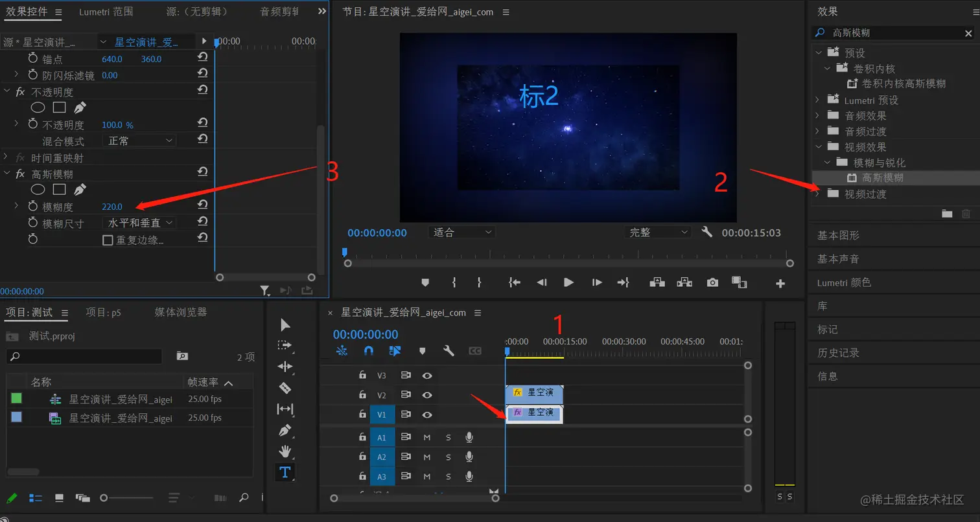Click the Extract button in Program monitor
Screen dimensions: 980x522
coord(684,282)
